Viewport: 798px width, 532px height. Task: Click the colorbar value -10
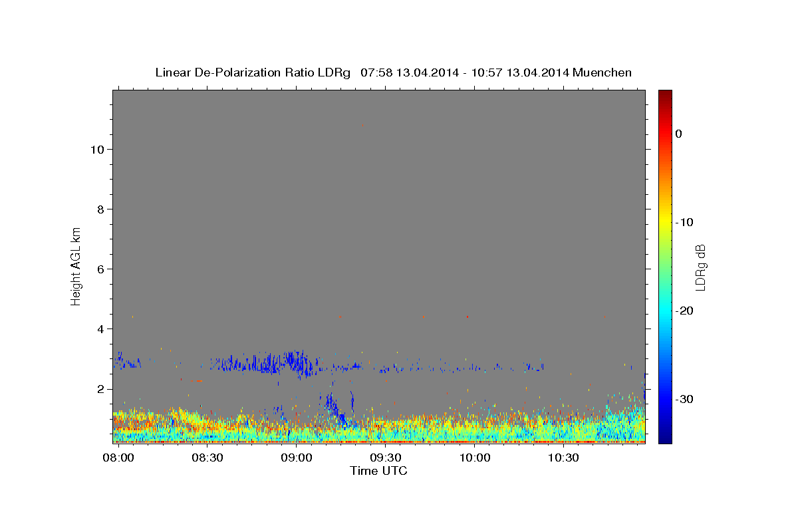click(684, 222)
